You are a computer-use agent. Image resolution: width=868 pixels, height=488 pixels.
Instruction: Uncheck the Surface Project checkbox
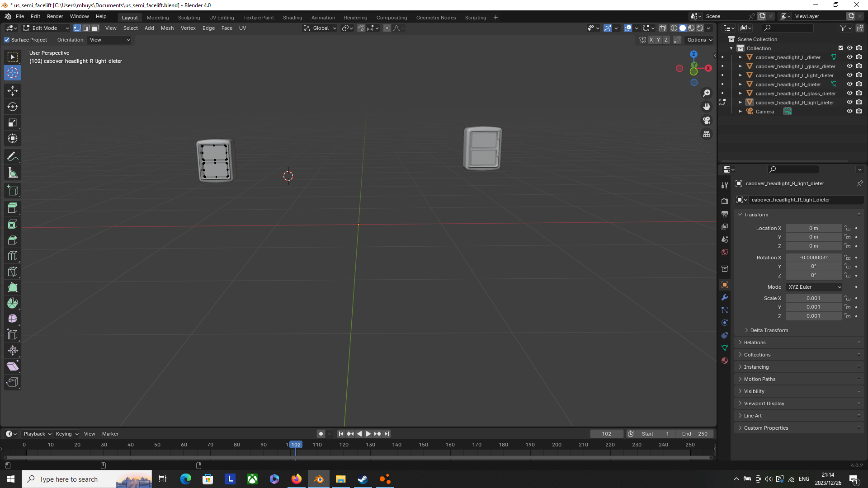point(7,40)
